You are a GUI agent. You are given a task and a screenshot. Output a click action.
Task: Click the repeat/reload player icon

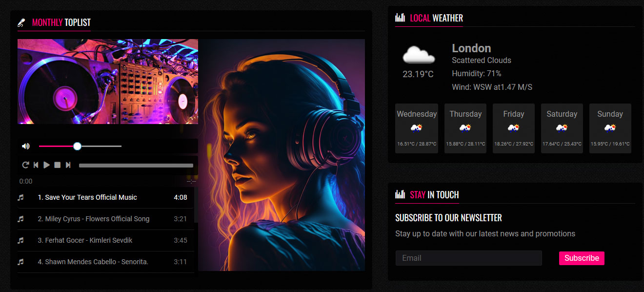point(25,165)
